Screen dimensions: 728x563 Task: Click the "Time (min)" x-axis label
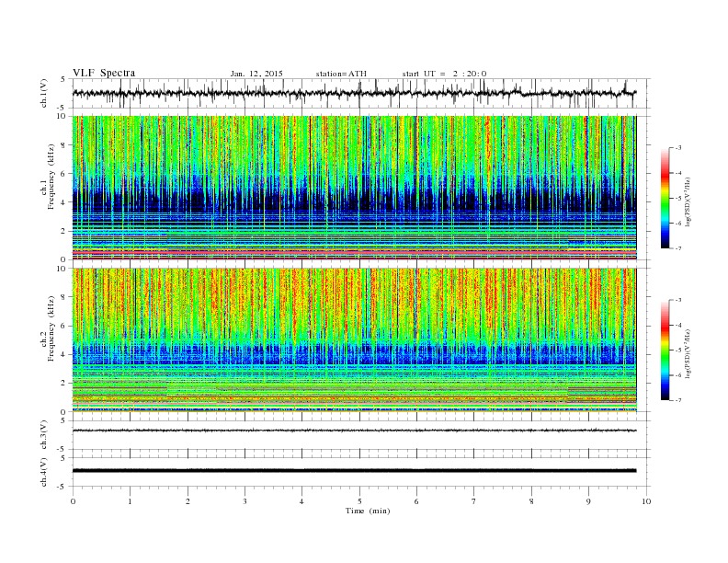tap(368, 511)
